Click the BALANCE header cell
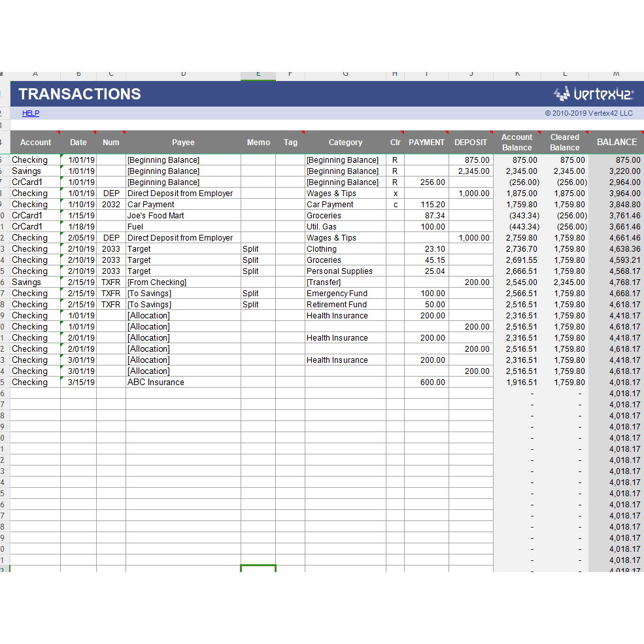Image resolution: width=644 pixels, height=644 pixels. click(616, 143)
